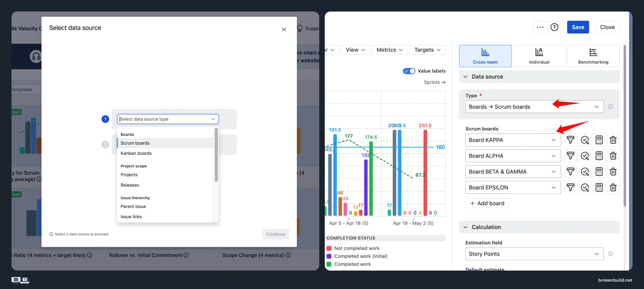Viewport: 644px width, 289px height.
Task: Toggle the Value labels switch
Action: coord(409,71)
